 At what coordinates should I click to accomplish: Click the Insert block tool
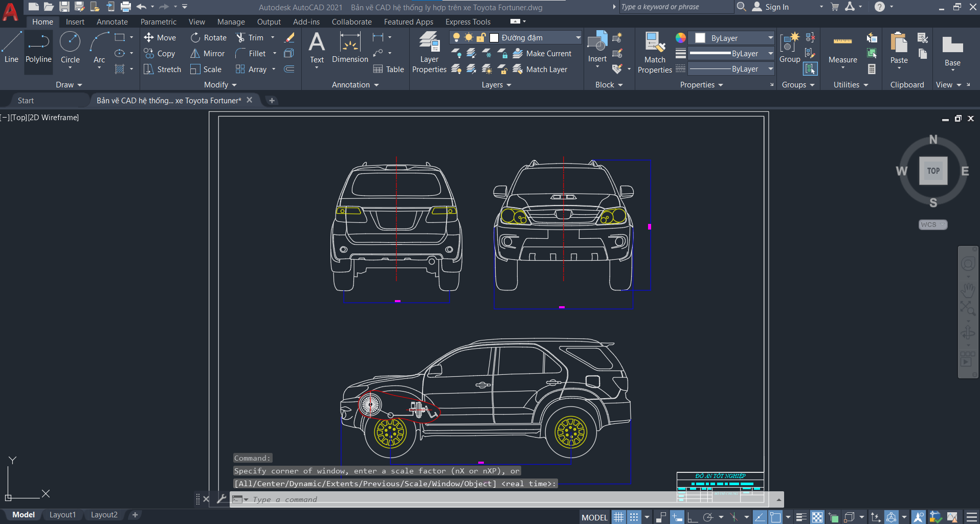(x=597, y=48)
